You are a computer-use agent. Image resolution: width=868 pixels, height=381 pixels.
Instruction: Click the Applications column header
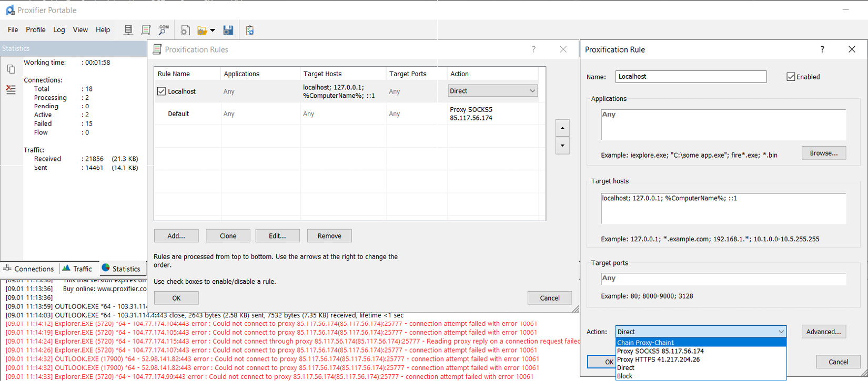[x=260, y=74]
